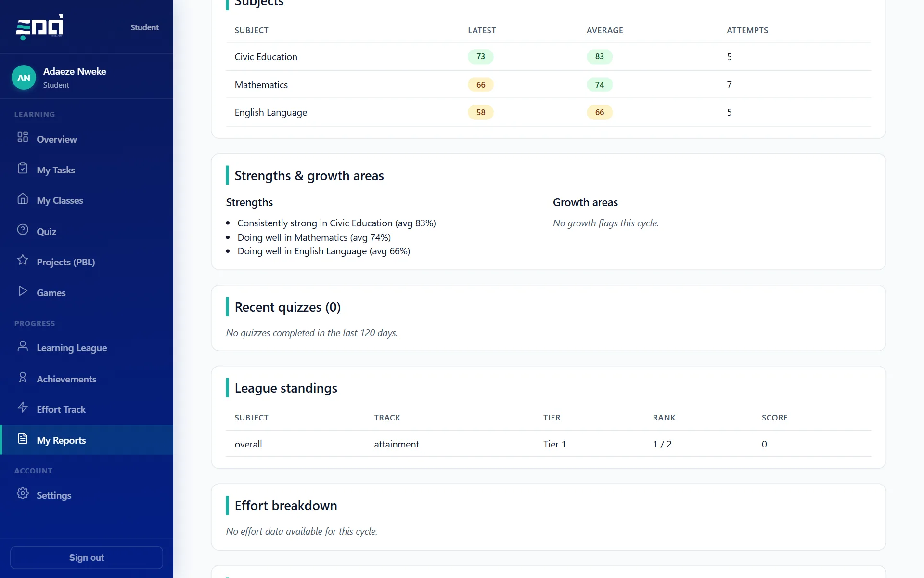Click the My Tasks clipboard icon
924x578 pixels.
23,168
